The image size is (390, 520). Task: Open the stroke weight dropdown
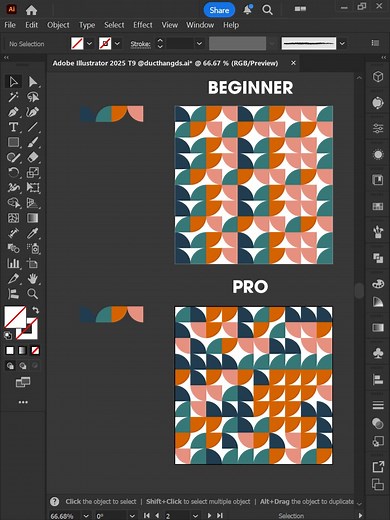[x=199, y=44]
